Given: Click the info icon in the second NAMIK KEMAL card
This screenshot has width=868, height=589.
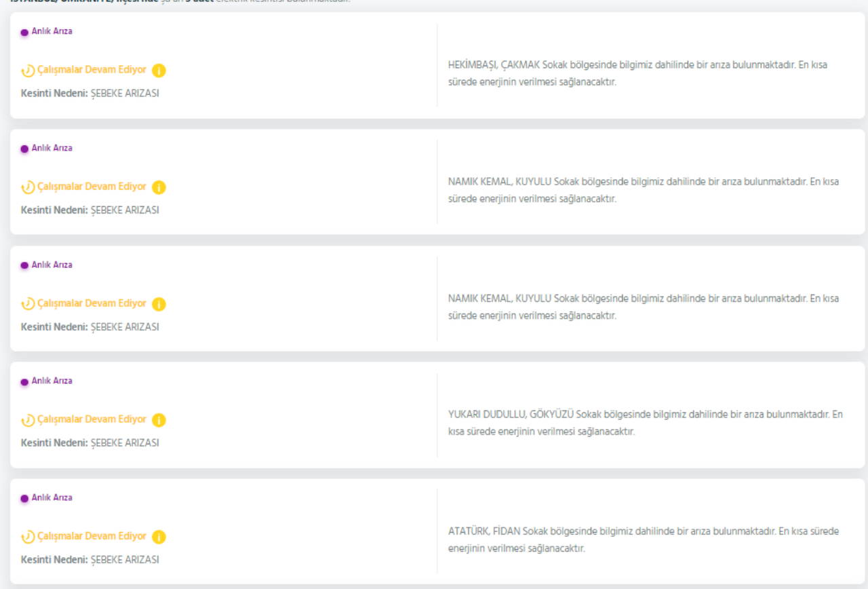Looking at the screenshot, I should [159, 304].
